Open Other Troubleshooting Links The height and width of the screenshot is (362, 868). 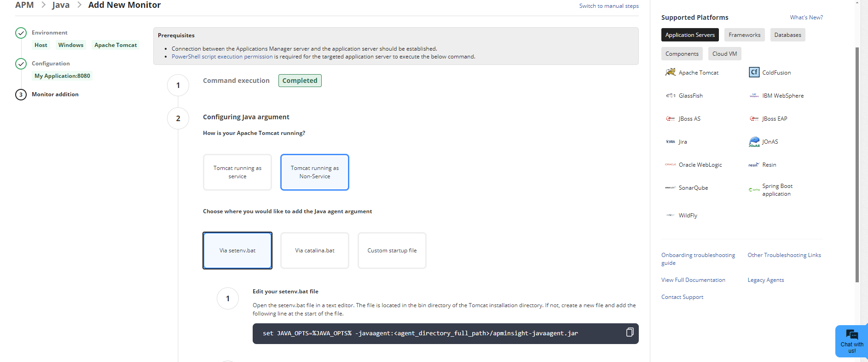point(784,255)
